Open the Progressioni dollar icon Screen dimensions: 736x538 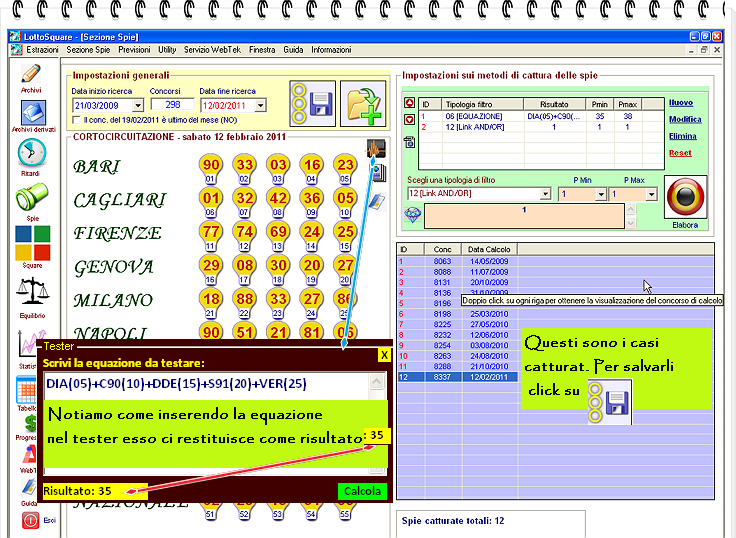pyautogui.click(x=30, y=423)
